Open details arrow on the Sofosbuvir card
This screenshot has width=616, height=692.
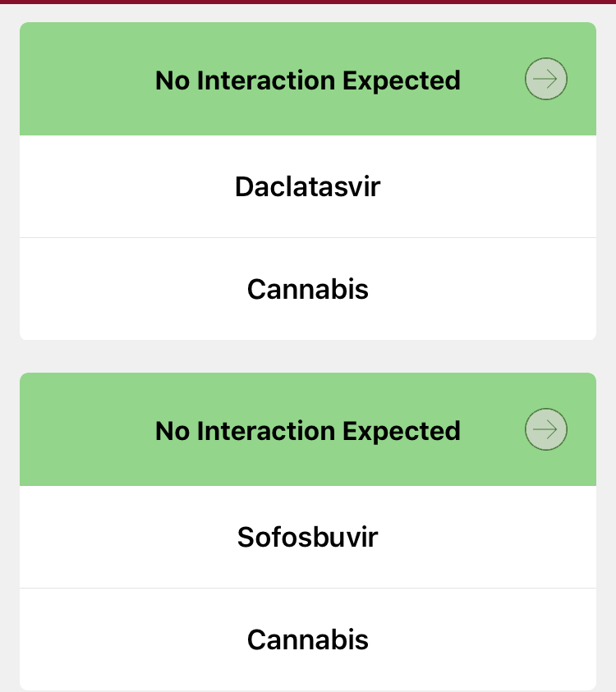coord(546,429)
